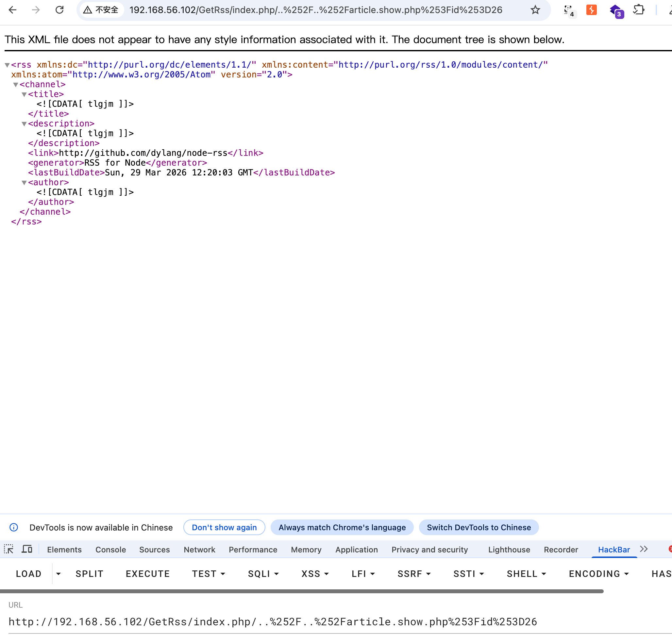Collapse the author XML node
The image size is (672, 639).
(x=24, y=183)
